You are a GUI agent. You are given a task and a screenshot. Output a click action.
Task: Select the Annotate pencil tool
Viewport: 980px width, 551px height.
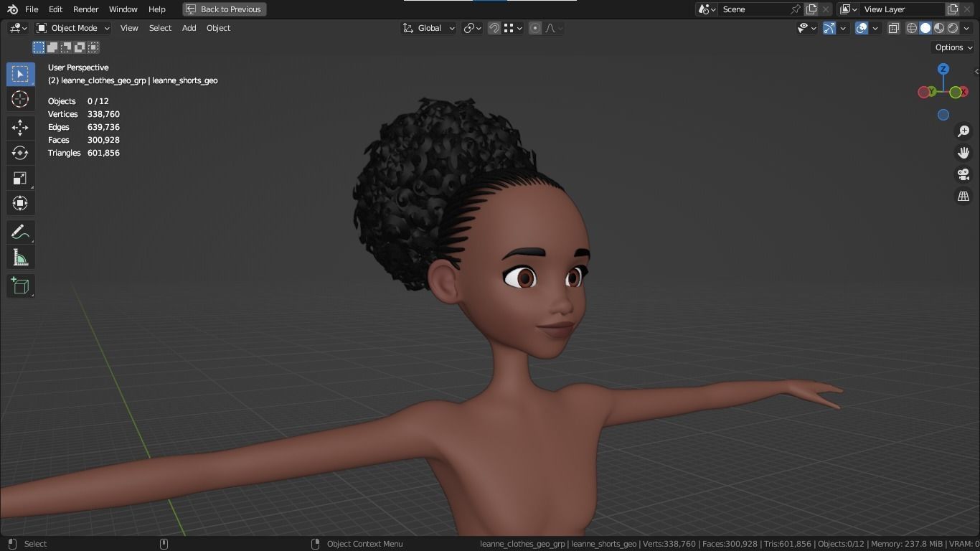20,232
